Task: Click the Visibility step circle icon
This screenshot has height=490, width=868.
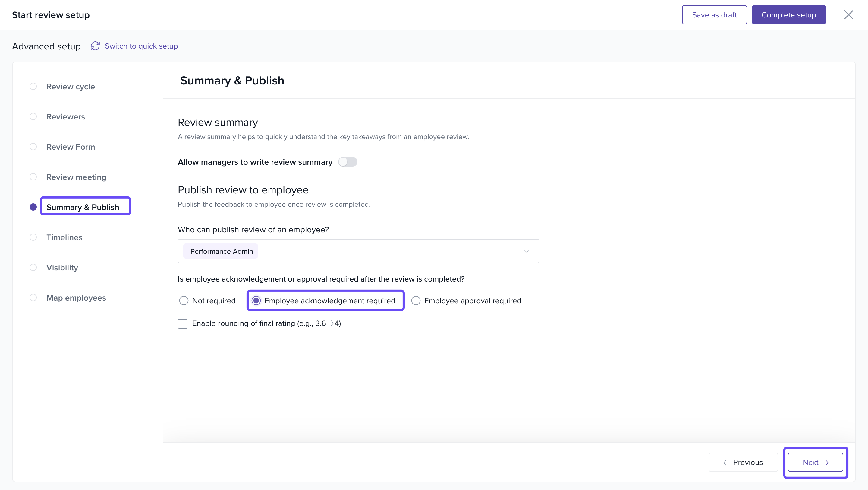Action: click(33, 267)
